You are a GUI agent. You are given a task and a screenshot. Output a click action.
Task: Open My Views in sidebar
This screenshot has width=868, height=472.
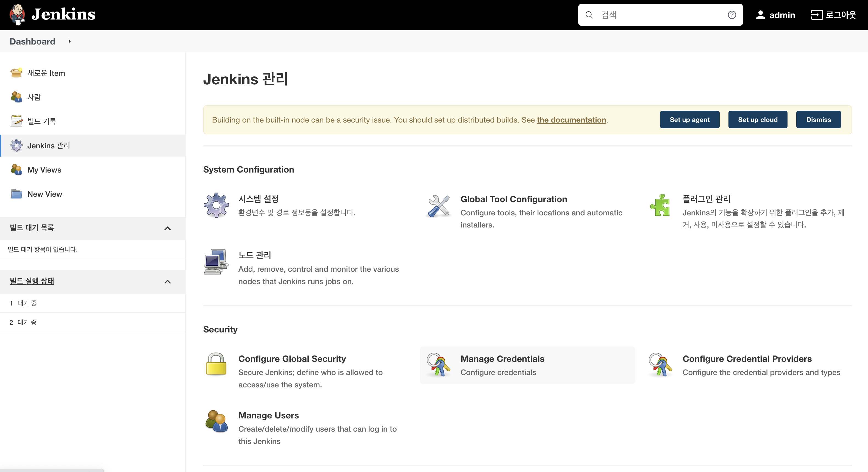tap(44, 170)
